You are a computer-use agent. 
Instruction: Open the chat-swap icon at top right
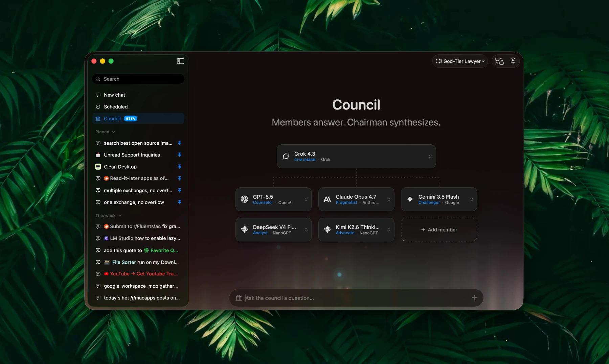499,61
